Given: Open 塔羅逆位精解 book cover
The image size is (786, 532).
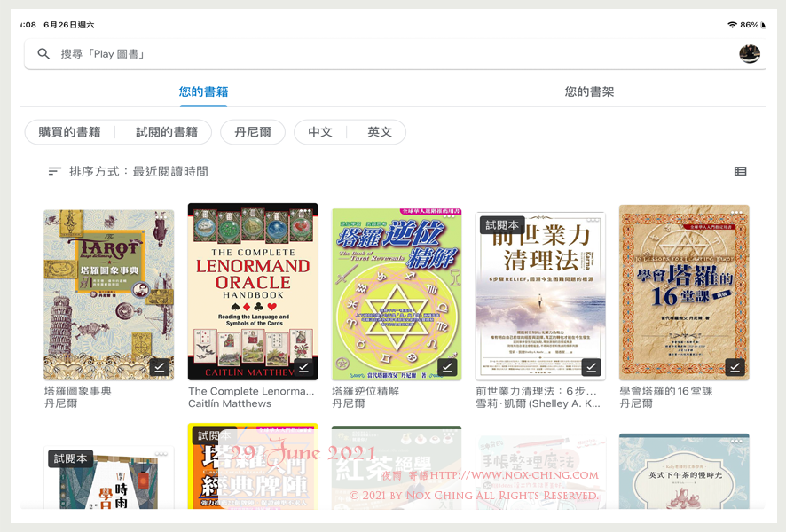Looking at the screenshot, I should click(x=397, y=294).
